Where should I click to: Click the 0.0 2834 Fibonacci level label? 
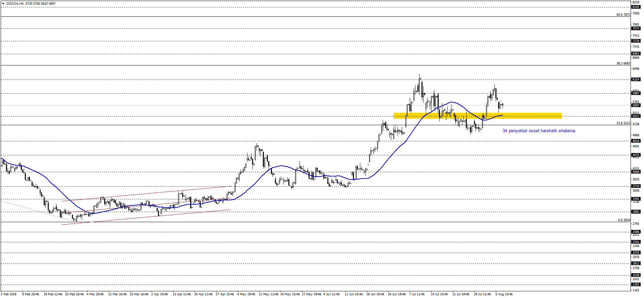pos(624,220)
